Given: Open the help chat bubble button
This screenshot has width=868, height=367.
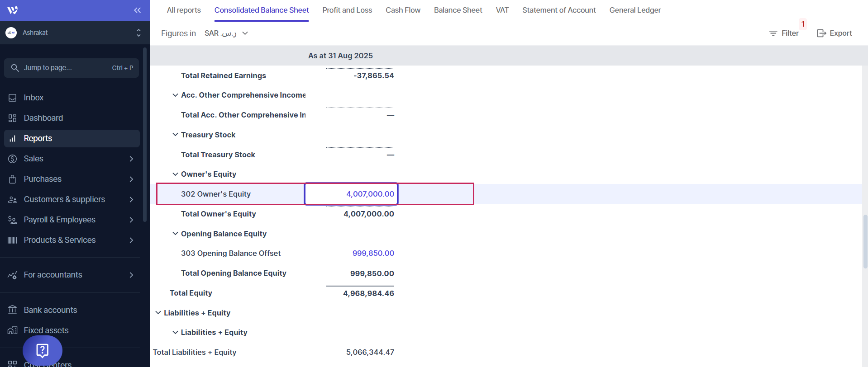Looking at the screenshot, I should 43,350.
